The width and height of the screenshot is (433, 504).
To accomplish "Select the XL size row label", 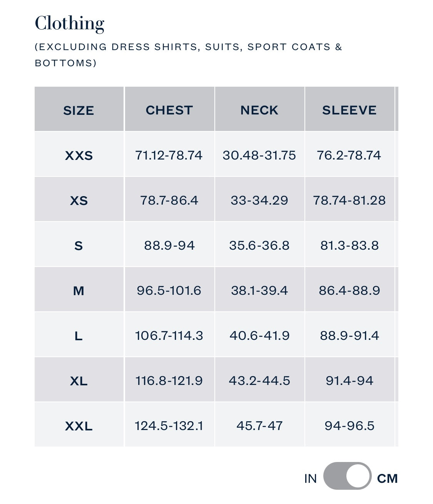I will (79, 381).
